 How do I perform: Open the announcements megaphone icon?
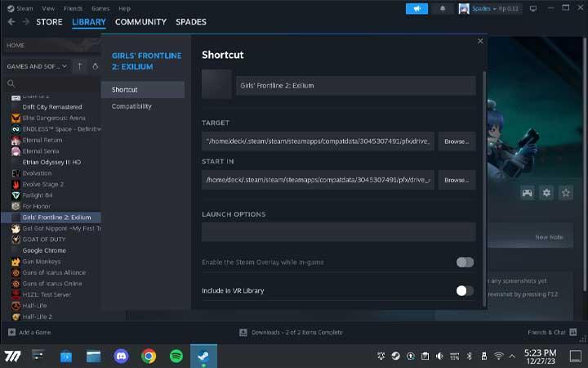[x=416, y=9]
